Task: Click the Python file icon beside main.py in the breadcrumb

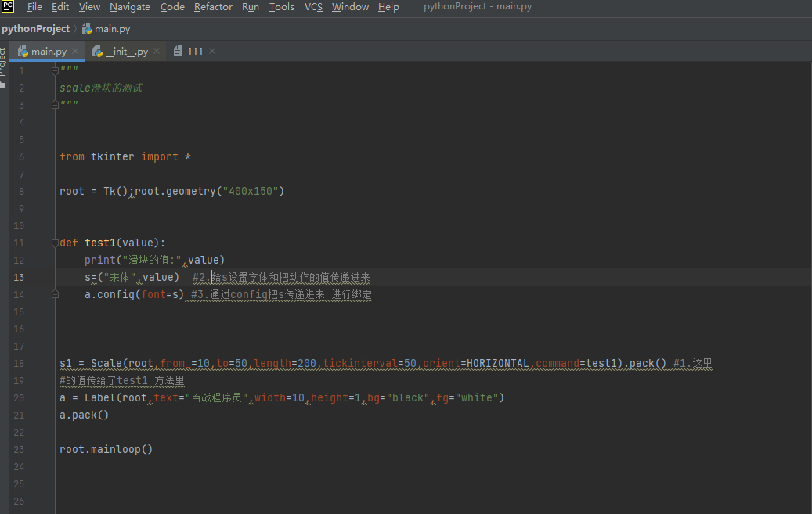Action: click(x=87, y=29)
